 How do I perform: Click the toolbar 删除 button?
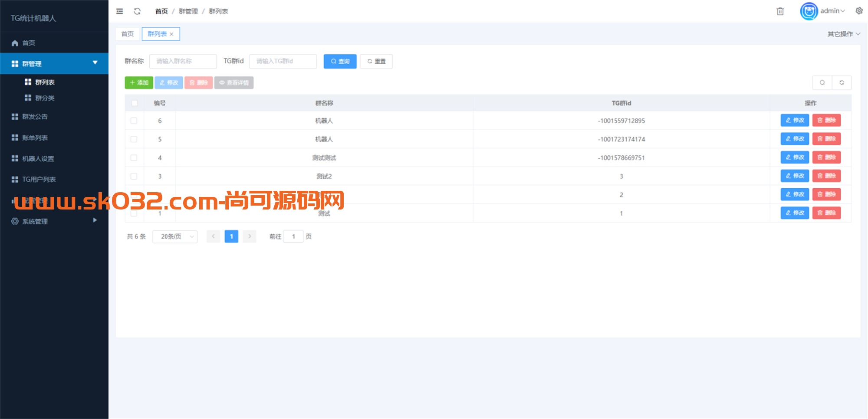coord(199,82)
